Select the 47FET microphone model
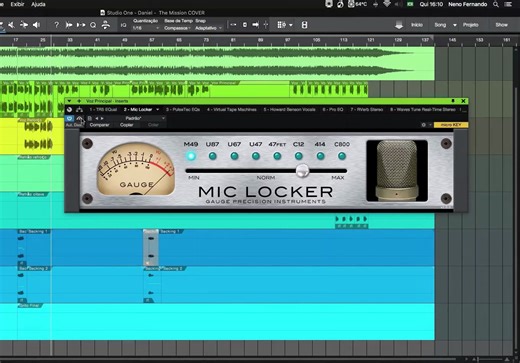 point(277,156)
